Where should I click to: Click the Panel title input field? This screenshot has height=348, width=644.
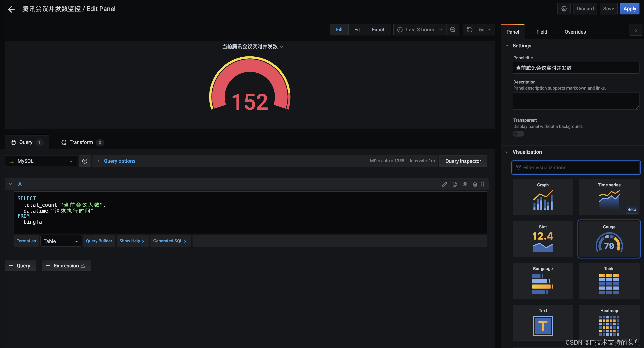point(576,68)
